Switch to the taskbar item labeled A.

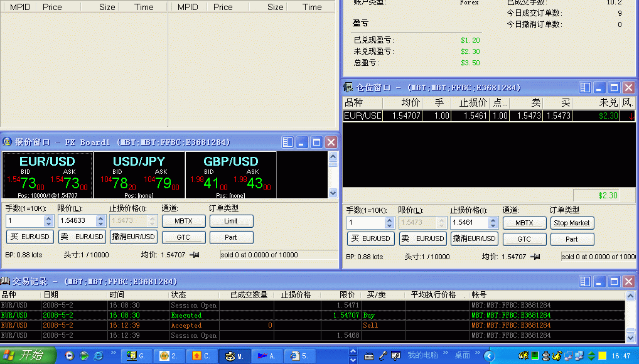pos(267,356)
